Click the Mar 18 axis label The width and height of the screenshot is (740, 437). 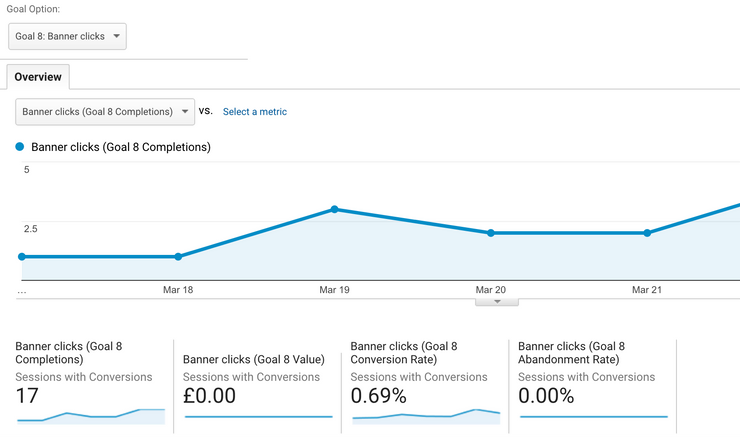click(178, 290)
